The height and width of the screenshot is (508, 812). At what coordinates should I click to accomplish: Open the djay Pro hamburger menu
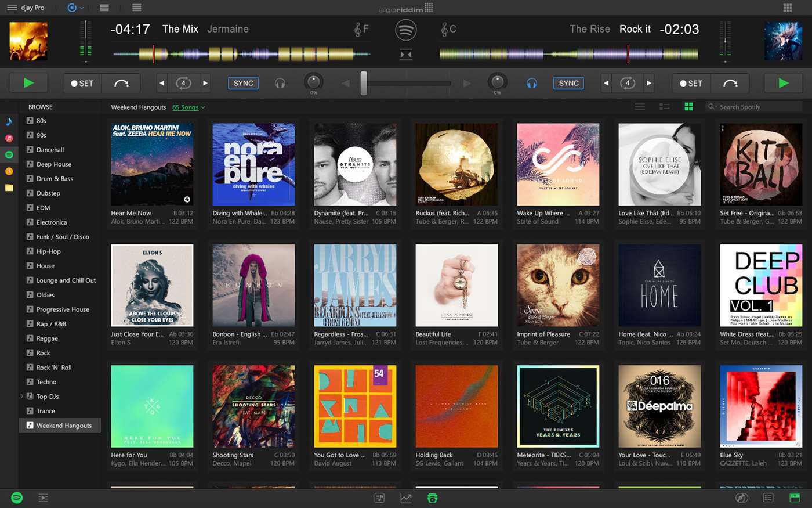point(12,8)
